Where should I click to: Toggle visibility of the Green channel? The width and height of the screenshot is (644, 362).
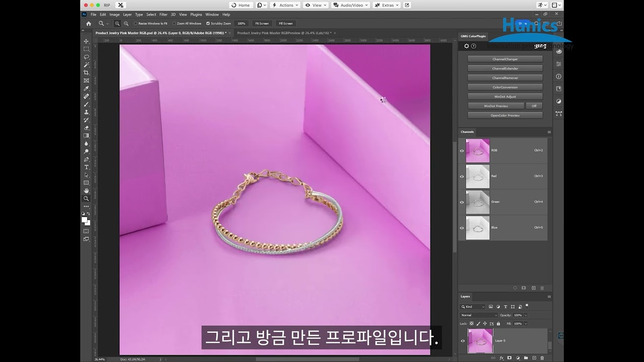click(462, 202)
